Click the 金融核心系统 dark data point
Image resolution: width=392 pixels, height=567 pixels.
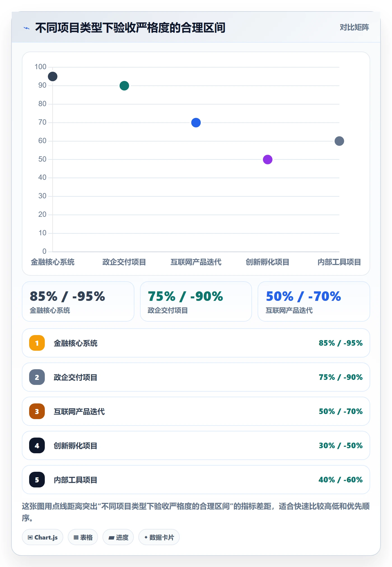(x=53, y=76)
